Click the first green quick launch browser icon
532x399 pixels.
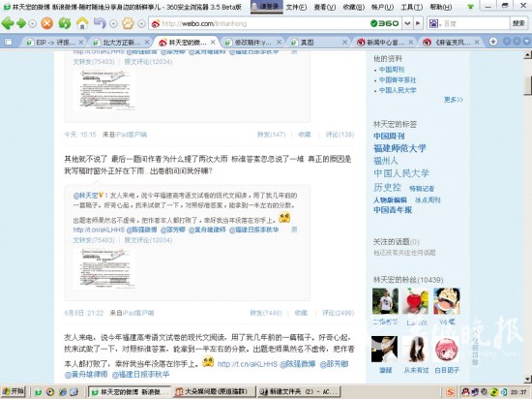pos(39,392)
